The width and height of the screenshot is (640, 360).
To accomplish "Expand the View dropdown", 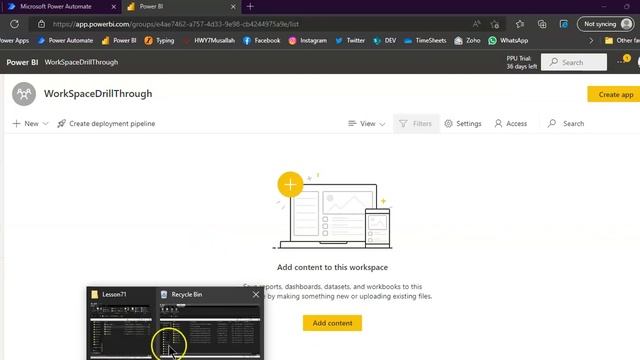I will pos(367,124).
